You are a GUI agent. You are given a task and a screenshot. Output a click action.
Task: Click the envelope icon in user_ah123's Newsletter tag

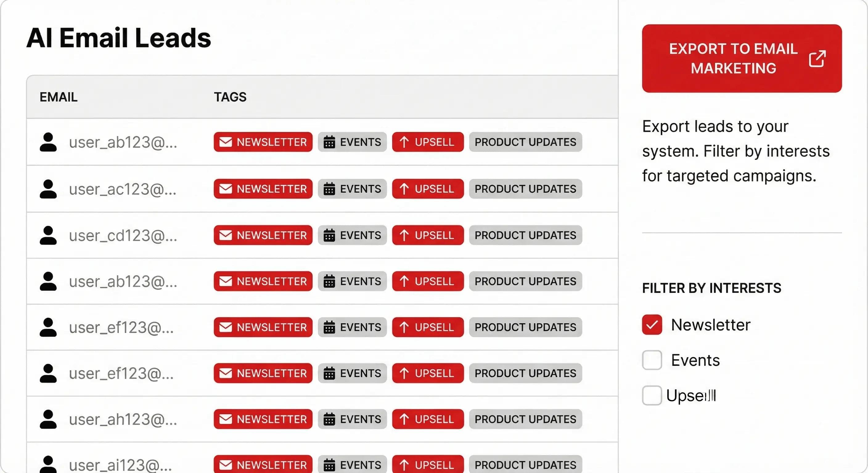tap(226, 419)
